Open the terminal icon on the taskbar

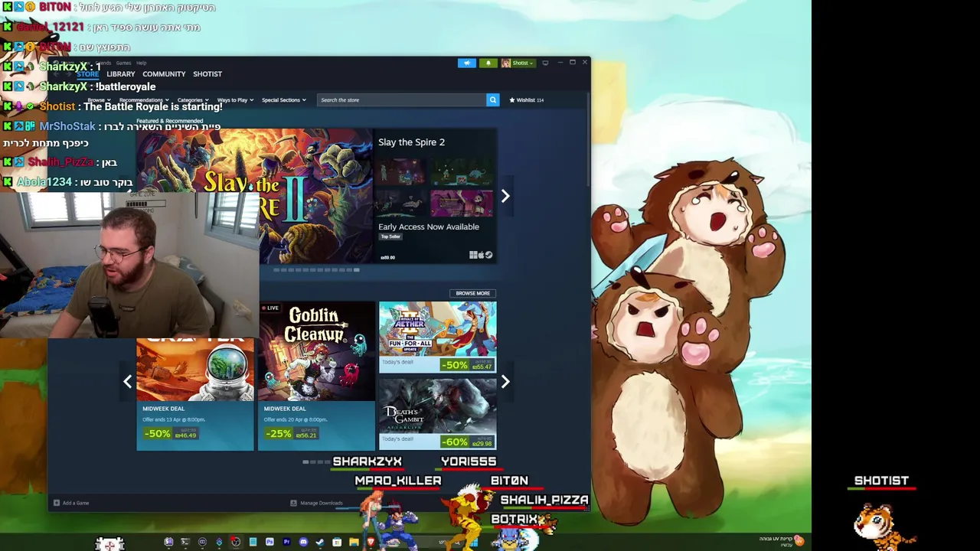185,542
